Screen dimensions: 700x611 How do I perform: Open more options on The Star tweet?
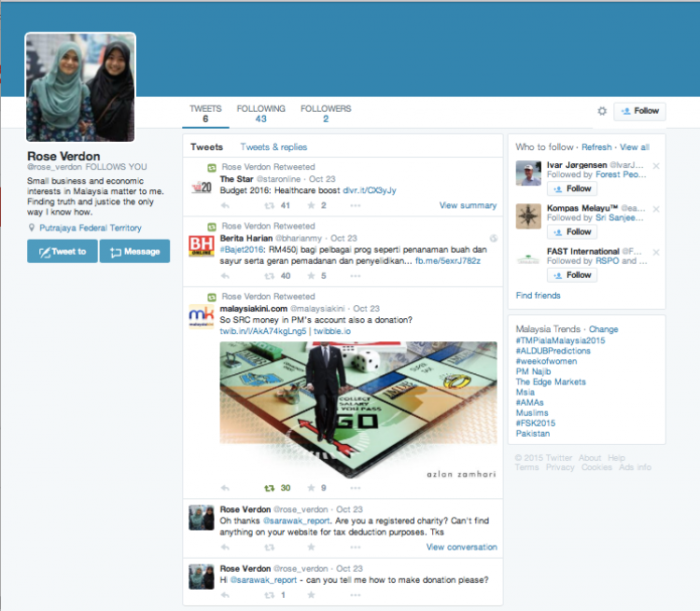point(356,206)
